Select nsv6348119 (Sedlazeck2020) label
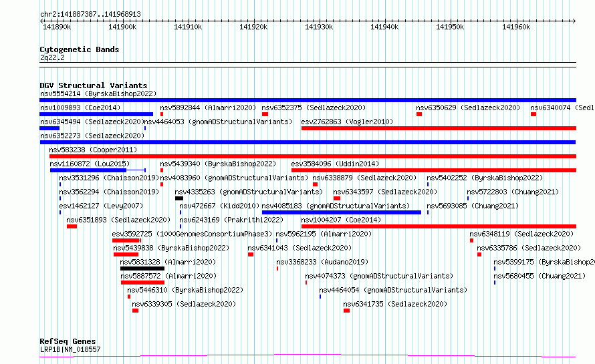 click(521, 234)
